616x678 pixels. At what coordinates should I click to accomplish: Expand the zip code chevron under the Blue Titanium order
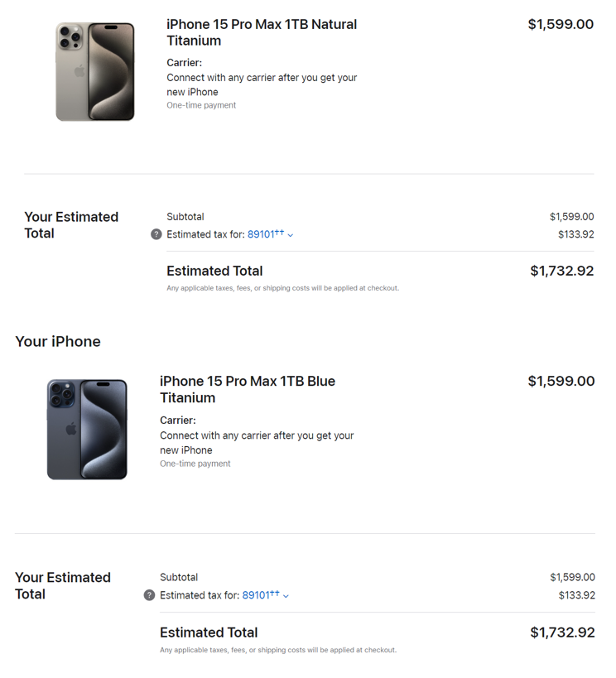286,596
